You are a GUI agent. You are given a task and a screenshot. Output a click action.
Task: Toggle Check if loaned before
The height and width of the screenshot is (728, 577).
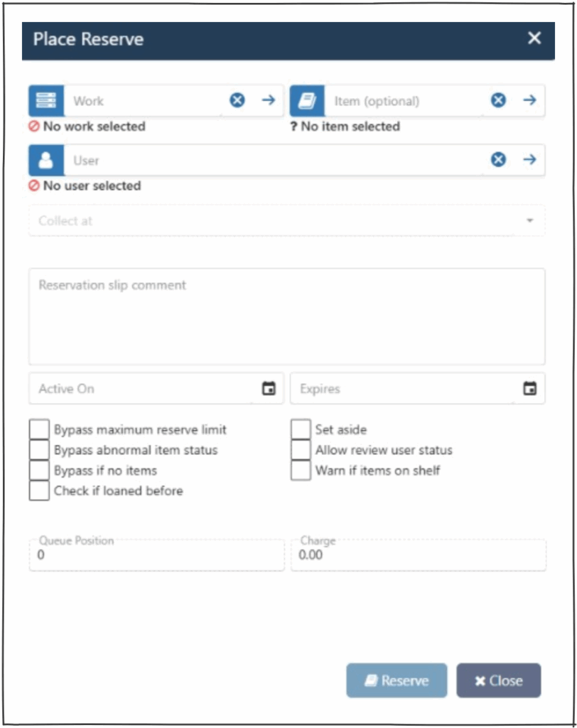pyautogui.click(x=39, y=491)
